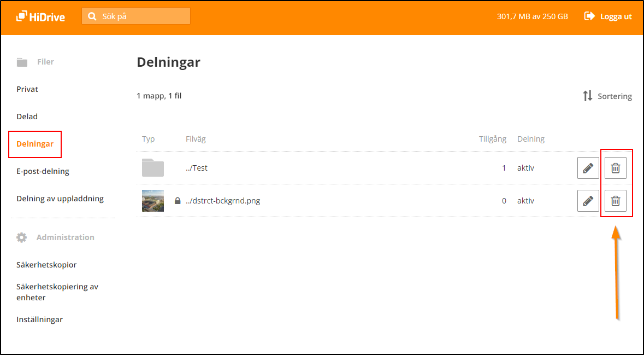The image size is (644, 355).
Task: Open Delning av uppladdning
Action: coord(60,199)
